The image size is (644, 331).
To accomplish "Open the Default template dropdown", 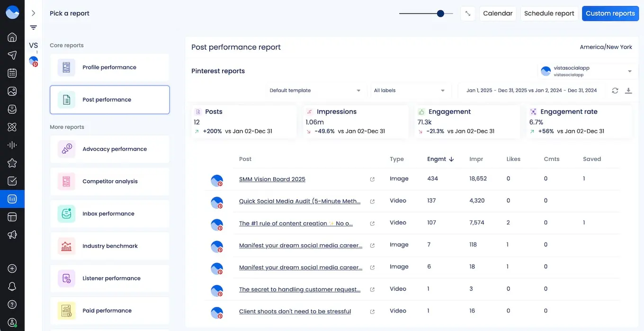I will click(x=315, y=90).
